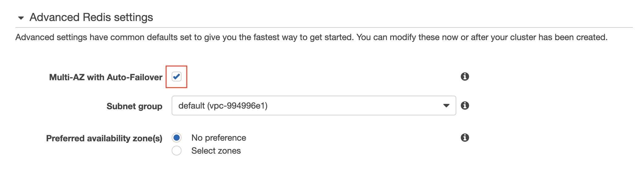
Task: Click the Multi-AZ with Auto-Failover label
Action: [x=106, y=77]
